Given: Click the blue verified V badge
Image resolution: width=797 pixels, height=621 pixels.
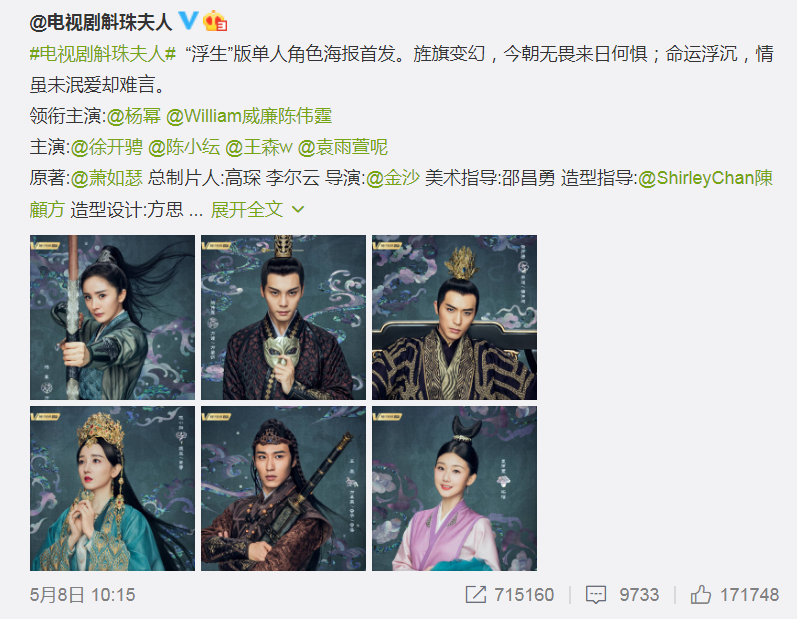Looking at the screenshot, I should pyautogui.click(x=188, y=21).
